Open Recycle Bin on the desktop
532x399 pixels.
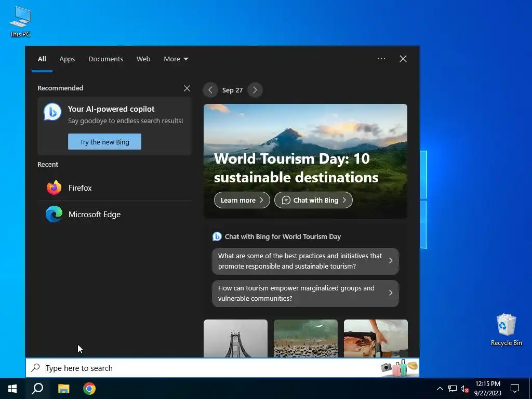point(506,329)
